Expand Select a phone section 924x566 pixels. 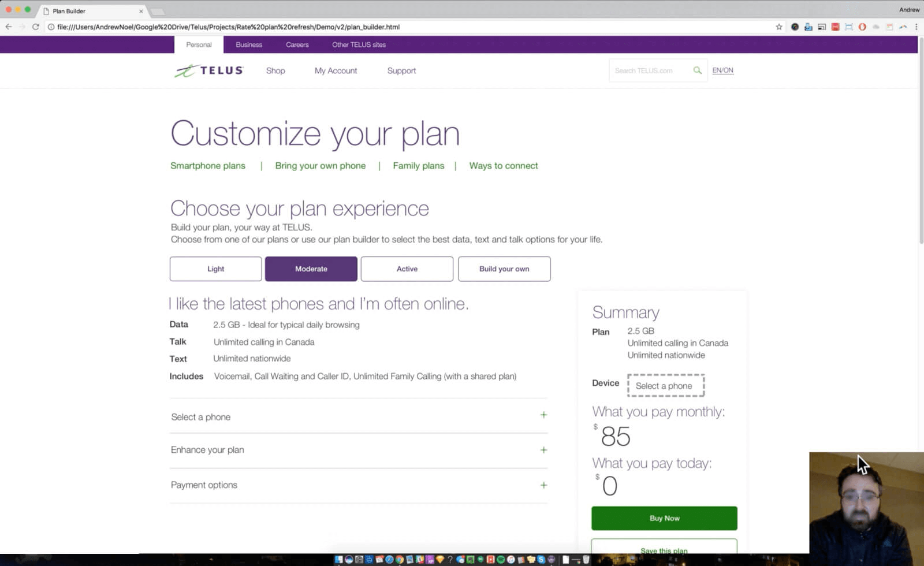point(359,416)
